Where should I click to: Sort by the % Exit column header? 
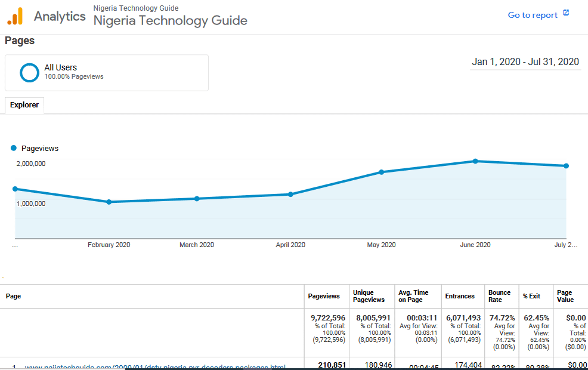[531, 296]
